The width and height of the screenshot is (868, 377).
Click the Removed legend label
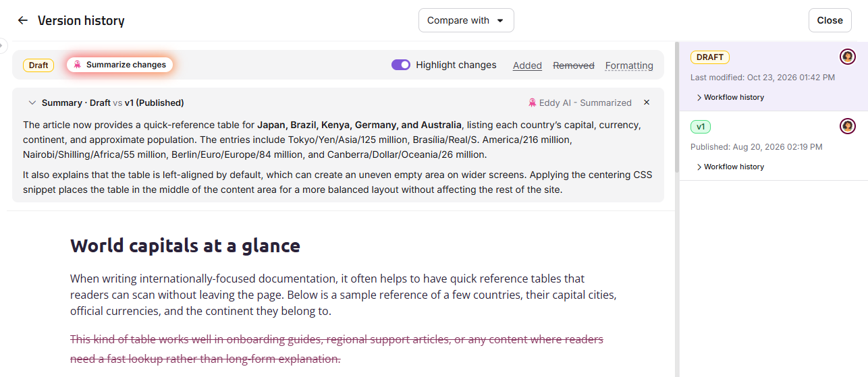point(574,65)
